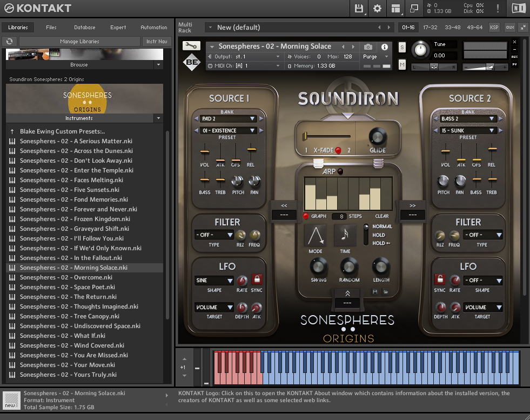Viewport: 530px width, 420px height.
Task: Toggle the ARP power LED
Action: pyautogui.click(x=340, y=171)
